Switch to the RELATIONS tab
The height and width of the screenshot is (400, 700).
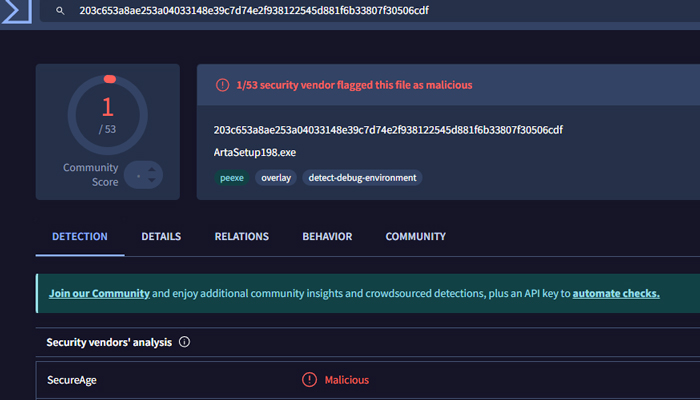tap(242, 236)
